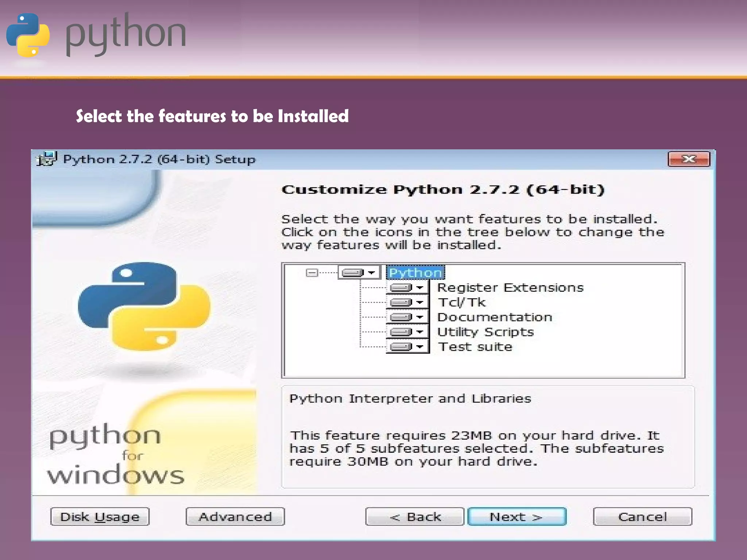Click the 'python for windows' sidebar text
Image resolution: width=747 pixels, height=560 pixels.
[x=116, y=455]
